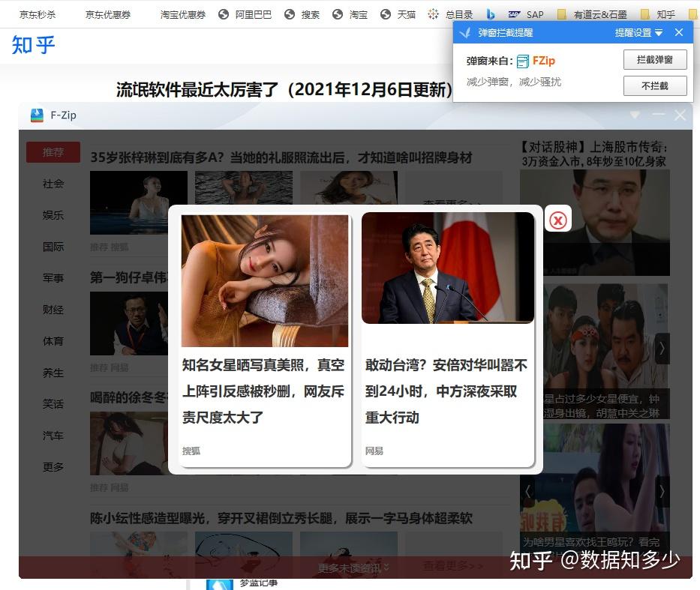
Task: Click the 查看更多>> link at bottom
Action: click(x=452, y=565)
